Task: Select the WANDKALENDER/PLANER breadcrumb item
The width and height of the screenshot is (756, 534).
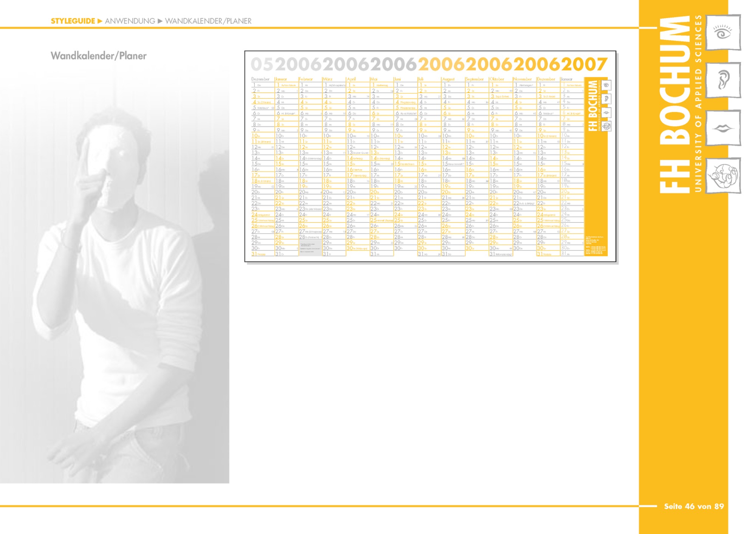Action: click(208, 21)
